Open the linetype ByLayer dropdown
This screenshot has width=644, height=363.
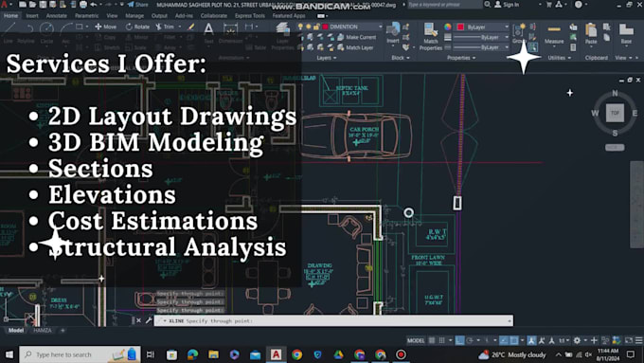click(x=507, y=47)
